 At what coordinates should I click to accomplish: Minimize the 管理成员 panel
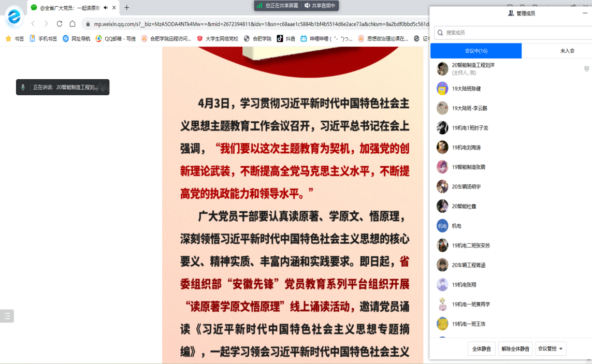point(585,13)
